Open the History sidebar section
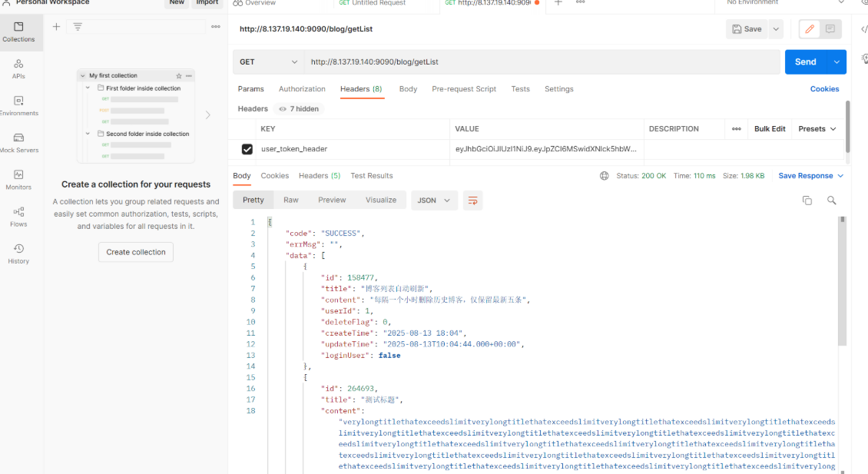The image size is (868, 474). (x=19, y=254)
